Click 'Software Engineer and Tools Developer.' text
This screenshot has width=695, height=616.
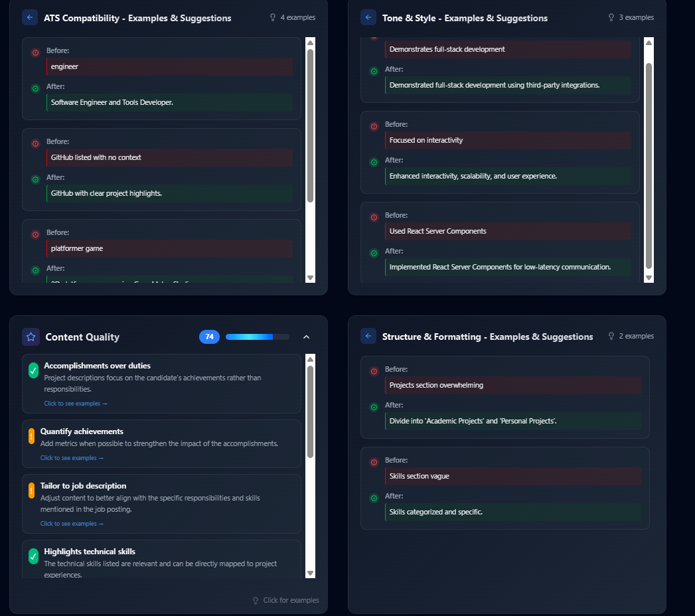pos(112,102)
